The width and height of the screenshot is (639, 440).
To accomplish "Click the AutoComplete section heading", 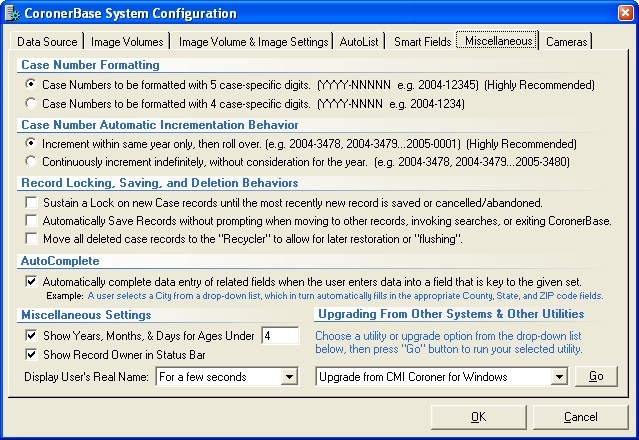I will (60, 261).
